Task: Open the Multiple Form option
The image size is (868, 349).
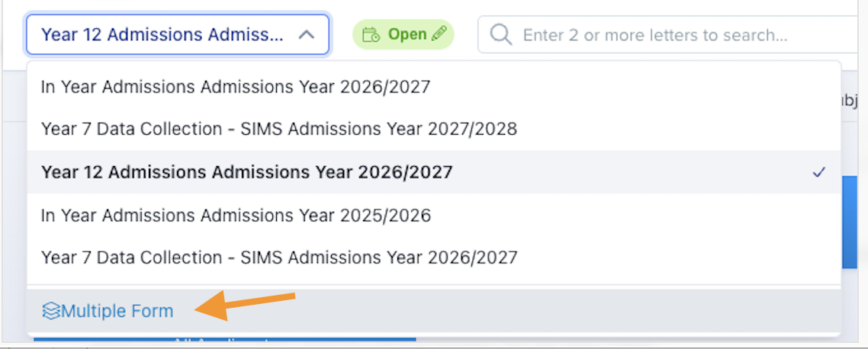Action: [x=433, y=311]
